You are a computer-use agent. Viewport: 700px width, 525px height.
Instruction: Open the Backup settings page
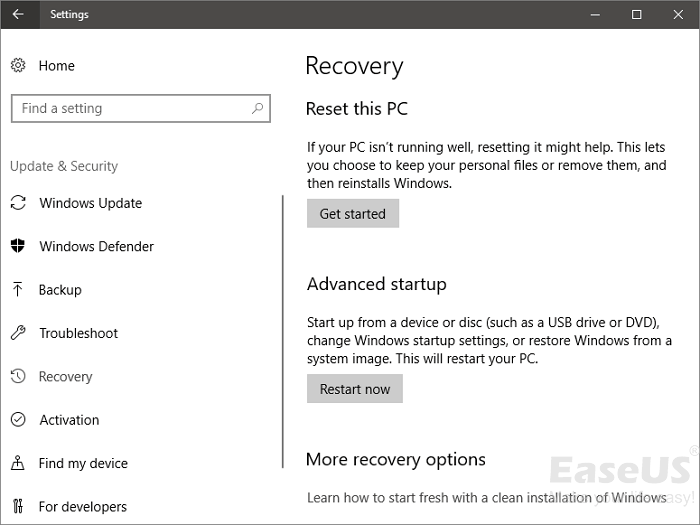60,290
